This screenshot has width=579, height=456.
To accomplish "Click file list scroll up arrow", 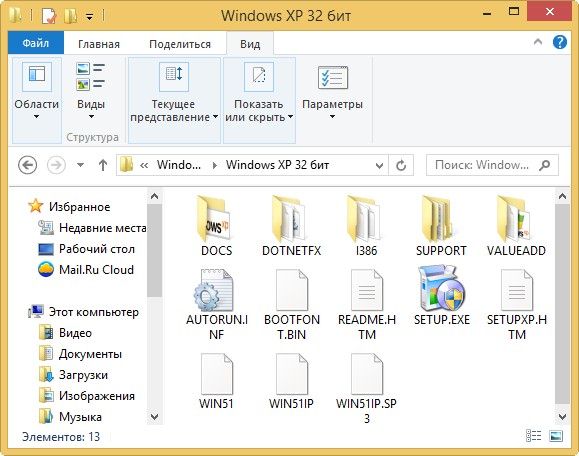I will [562, 196].
